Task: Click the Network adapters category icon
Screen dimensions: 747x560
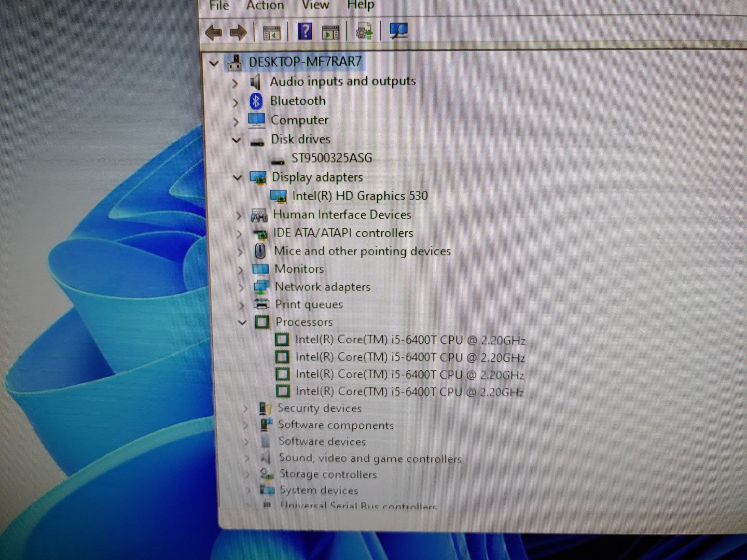Action: pyautogui.click(x=261, y=287)
